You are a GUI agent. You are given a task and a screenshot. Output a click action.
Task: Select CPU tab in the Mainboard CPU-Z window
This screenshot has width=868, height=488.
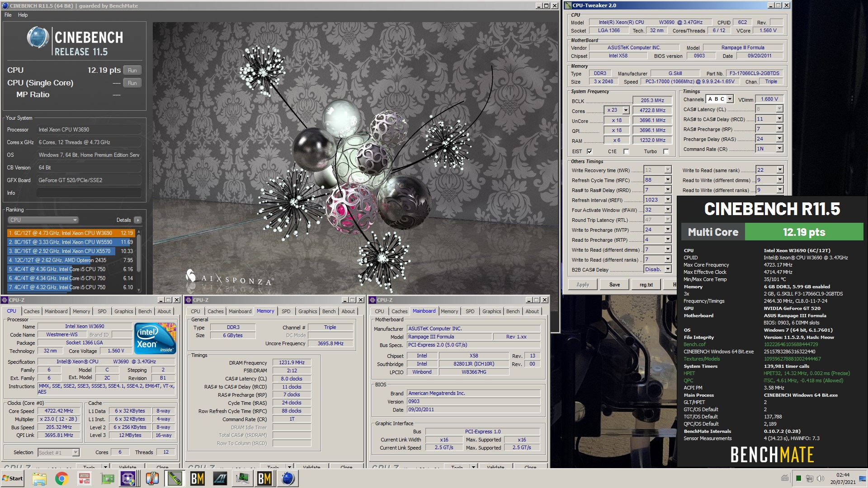(x=379, y=311)
